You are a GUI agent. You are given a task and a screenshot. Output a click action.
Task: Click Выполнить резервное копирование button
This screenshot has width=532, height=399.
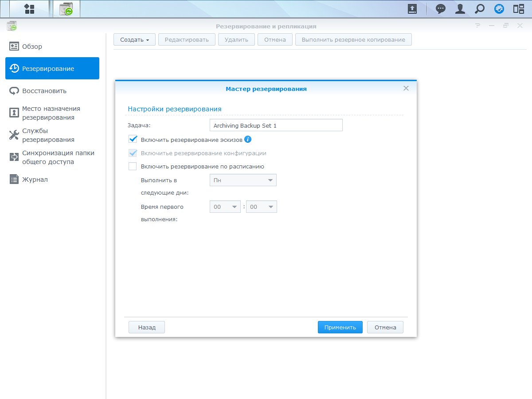[x=353, y=39]
